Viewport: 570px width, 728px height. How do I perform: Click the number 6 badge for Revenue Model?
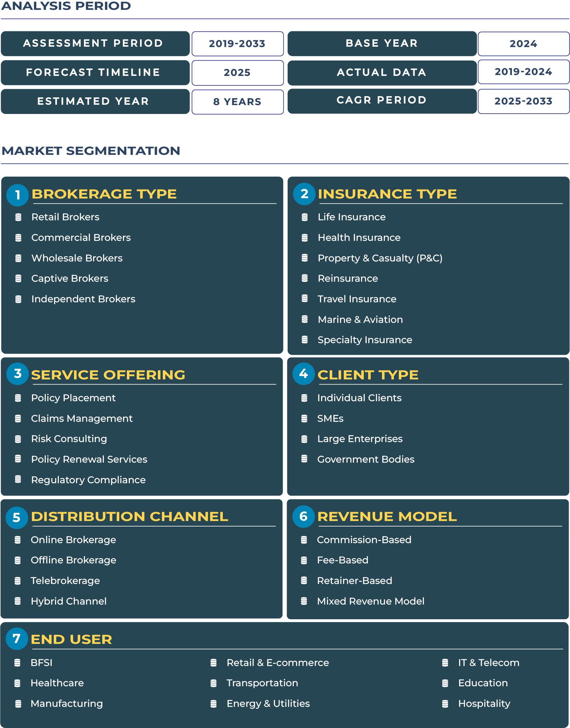(304, 516)
